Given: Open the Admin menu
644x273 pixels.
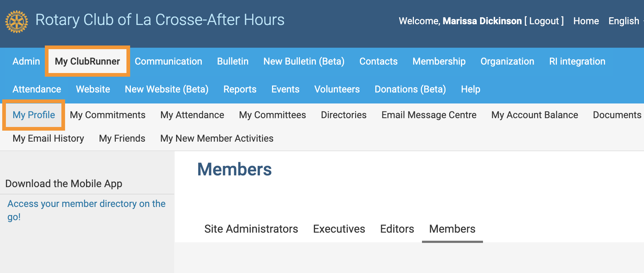Looking at the screenshot, I should pyautogui.click(x=26, y=61).
